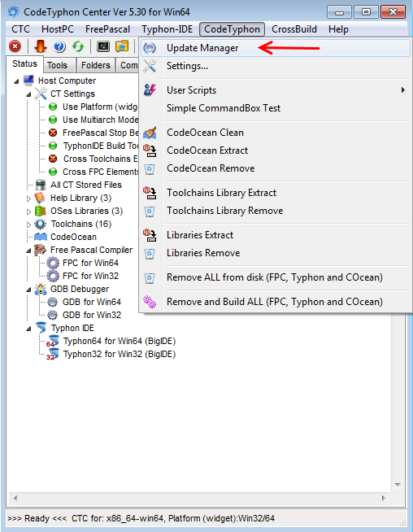Click the CodeOcean Clean broom icon

[x=150, y=133]
